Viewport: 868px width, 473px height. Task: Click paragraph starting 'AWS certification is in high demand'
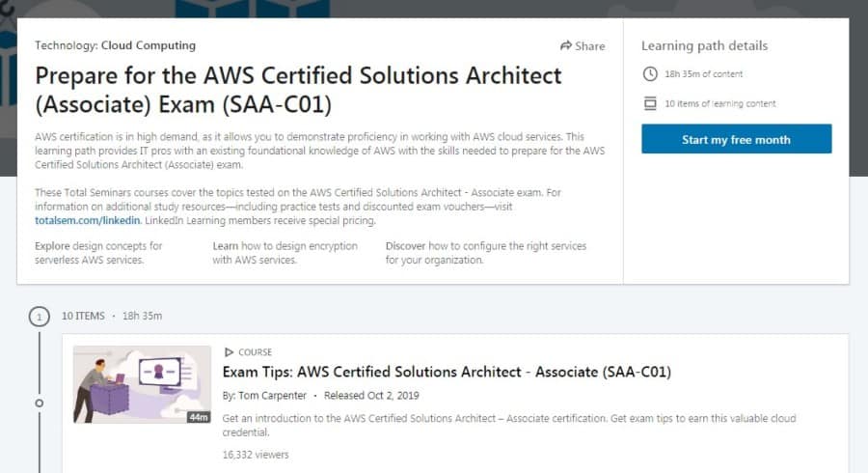pyautogui.click(x=320, y=151)
